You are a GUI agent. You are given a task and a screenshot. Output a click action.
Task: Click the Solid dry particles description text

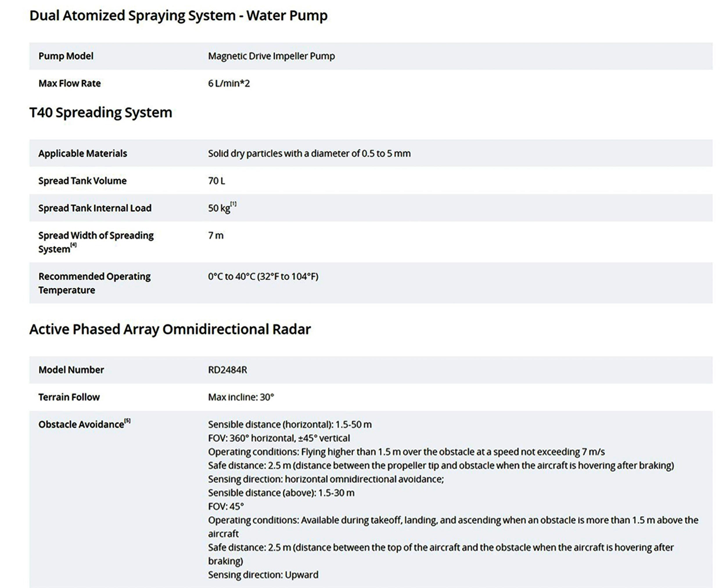(309, 153)
